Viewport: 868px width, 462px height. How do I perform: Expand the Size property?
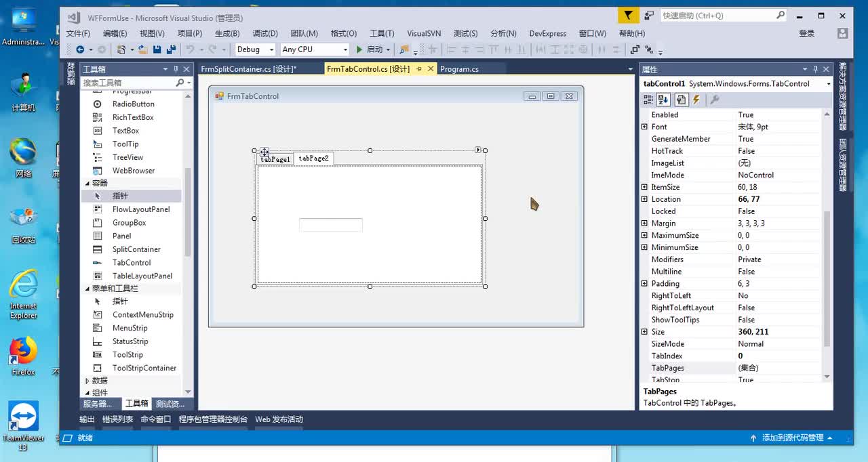click(x=644, y=332)
